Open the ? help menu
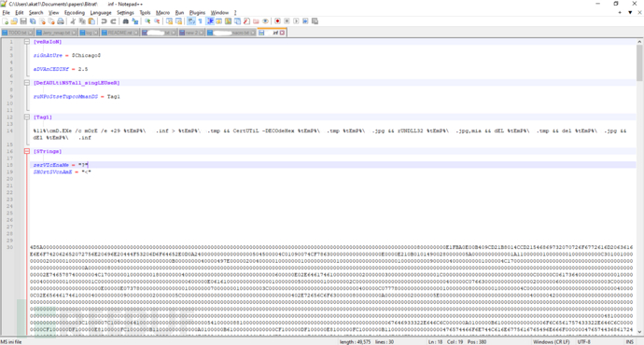 pyautogui.click(x=235, y=13)
